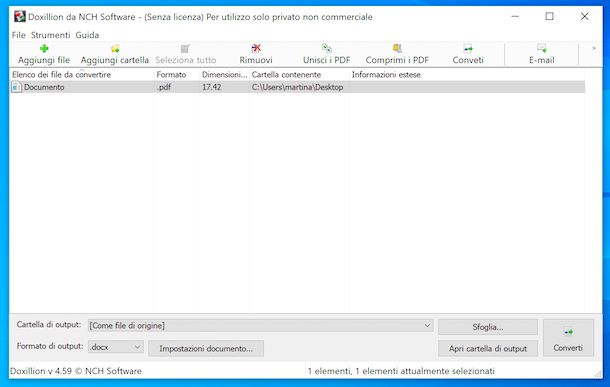Click the Impostazioni documento button
This screenshot has height=387, width=610.
pyautogui.click(x=206, y=348)
